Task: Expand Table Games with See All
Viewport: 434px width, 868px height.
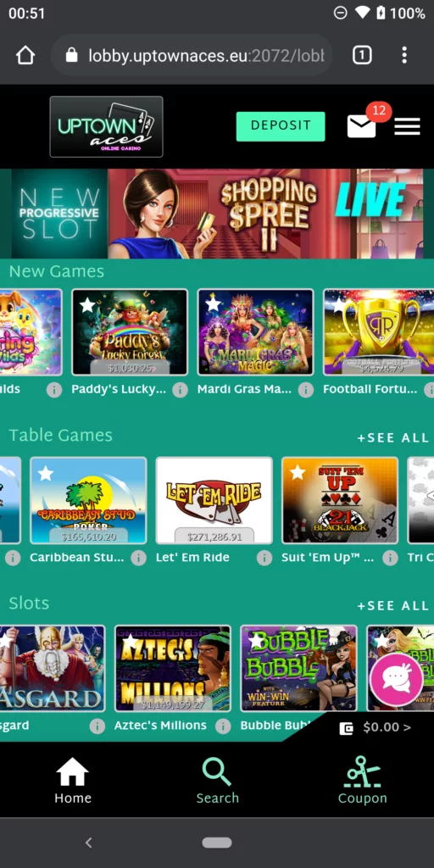Action: 393,438
